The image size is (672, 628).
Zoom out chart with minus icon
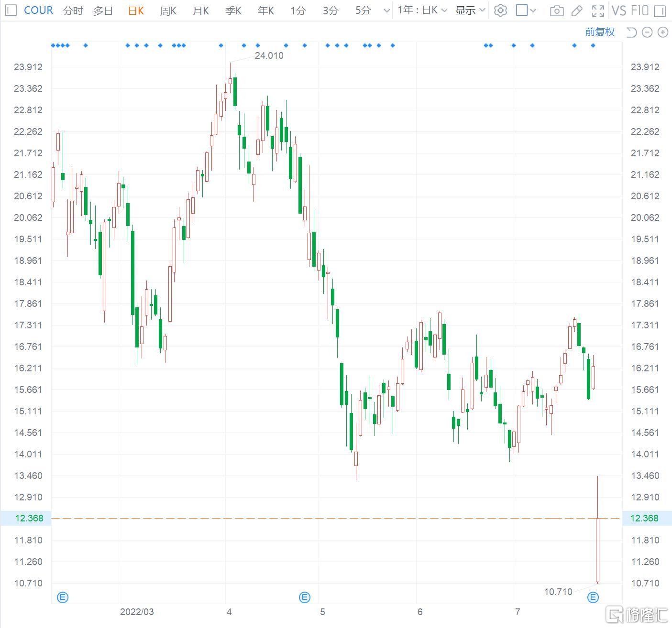click(x=647, y=32)
